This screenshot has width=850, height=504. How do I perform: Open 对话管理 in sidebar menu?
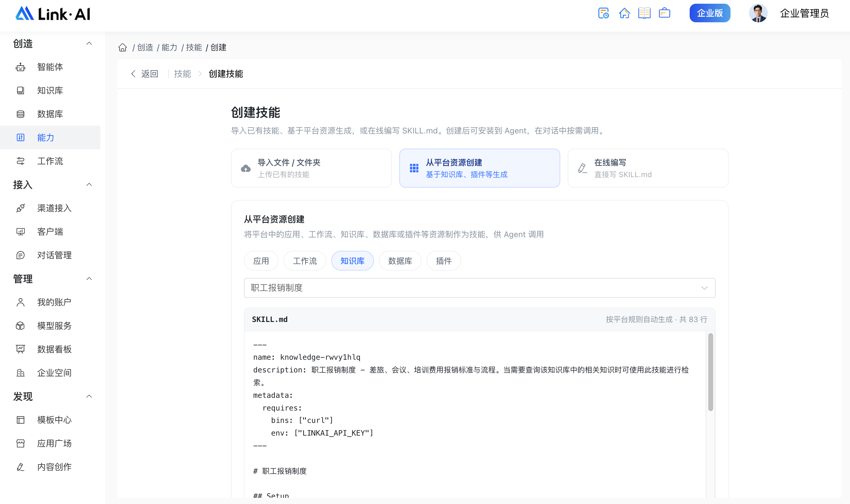[x=50, y=255]
